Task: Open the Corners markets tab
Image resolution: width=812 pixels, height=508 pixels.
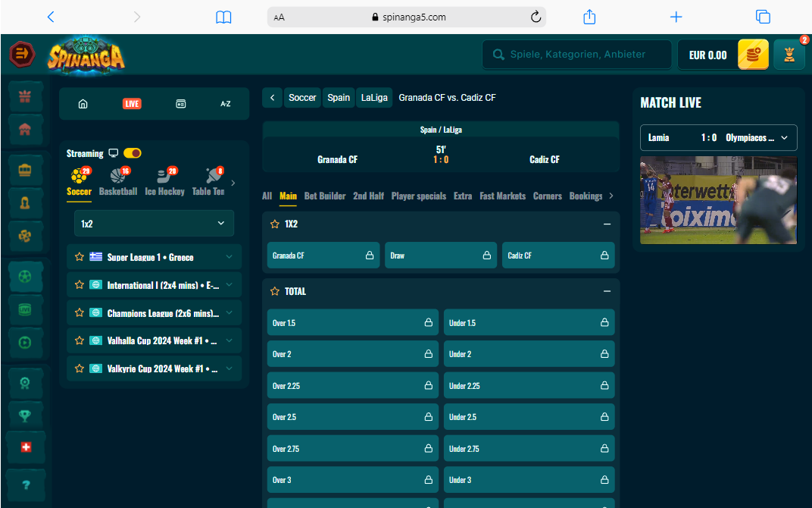Action: [x=547, y=196]
